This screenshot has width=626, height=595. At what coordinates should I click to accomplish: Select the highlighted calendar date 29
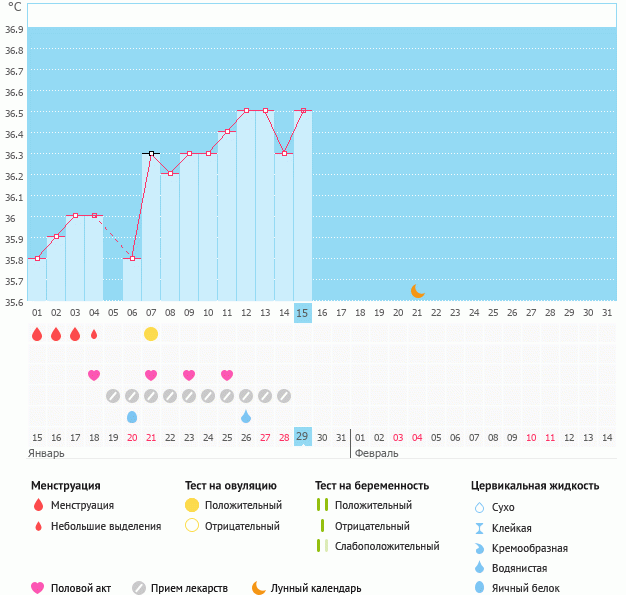click(x=303, y=436)
